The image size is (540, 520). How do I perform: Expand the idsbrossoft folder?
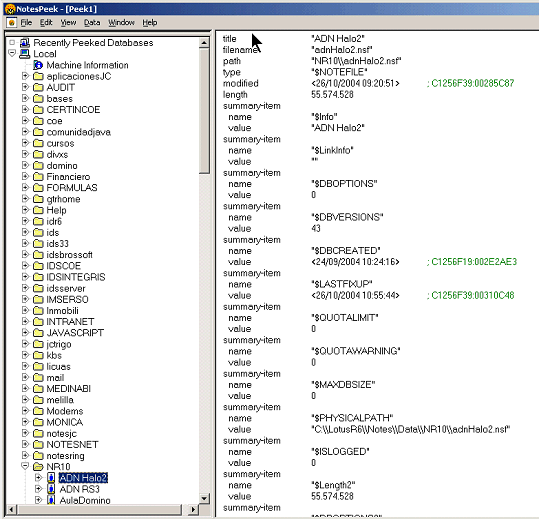point(25,254)
